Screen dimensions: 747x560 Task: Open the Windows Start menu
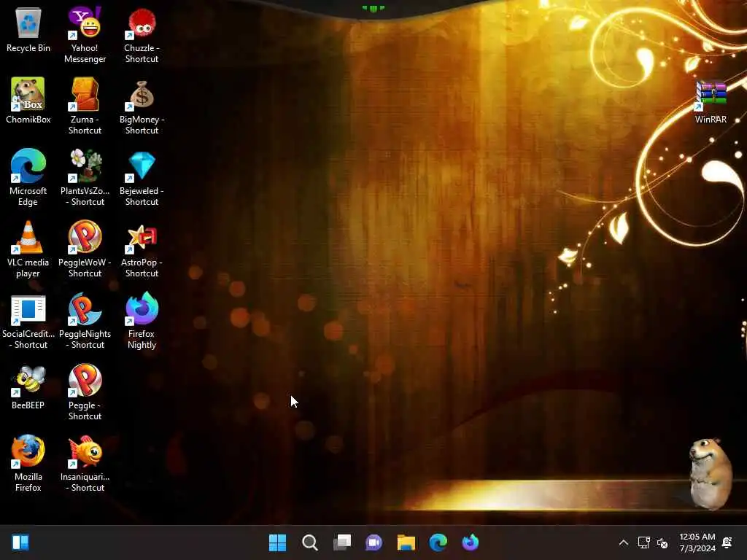pos(278,542)
